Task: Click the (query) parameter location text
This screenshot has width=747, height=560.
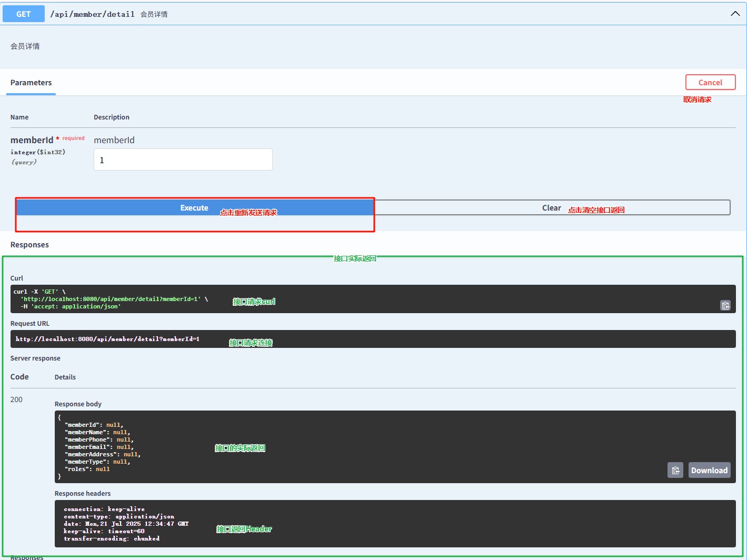Action: pos(24,162)
